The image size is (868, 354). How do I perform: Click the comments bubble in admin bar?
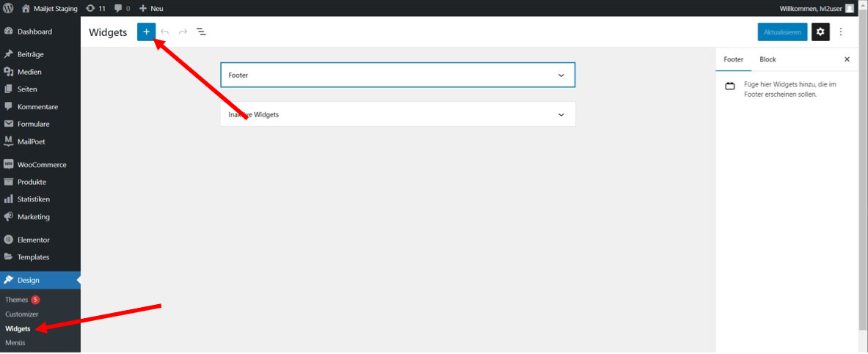click(x=123, y=8)
